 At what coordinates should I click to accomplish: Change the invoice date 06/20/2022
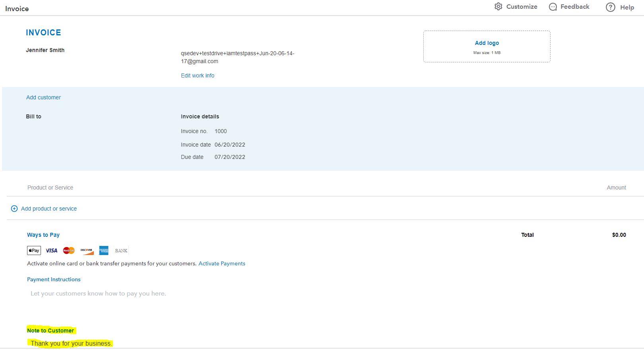point(230,145)
